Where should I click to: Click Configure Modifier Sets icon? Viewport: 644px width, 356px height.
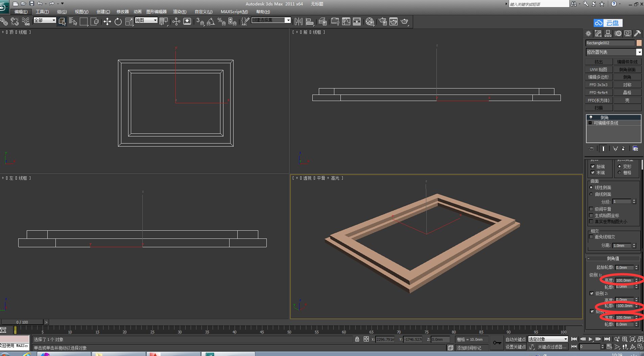click(x=636, y=149)
